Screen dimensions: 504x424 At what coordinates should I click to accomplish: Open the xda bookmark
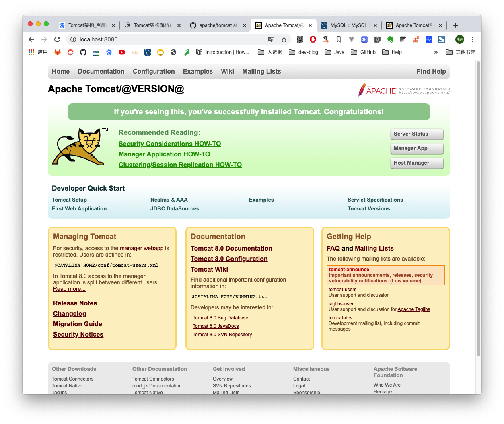click(x=135, y=52)
